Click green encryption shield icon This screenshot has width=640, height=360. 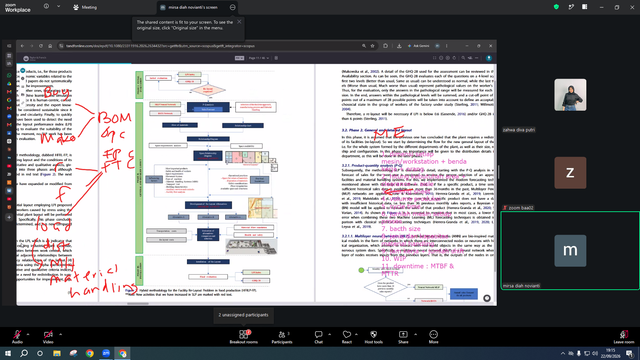[556, 7]
